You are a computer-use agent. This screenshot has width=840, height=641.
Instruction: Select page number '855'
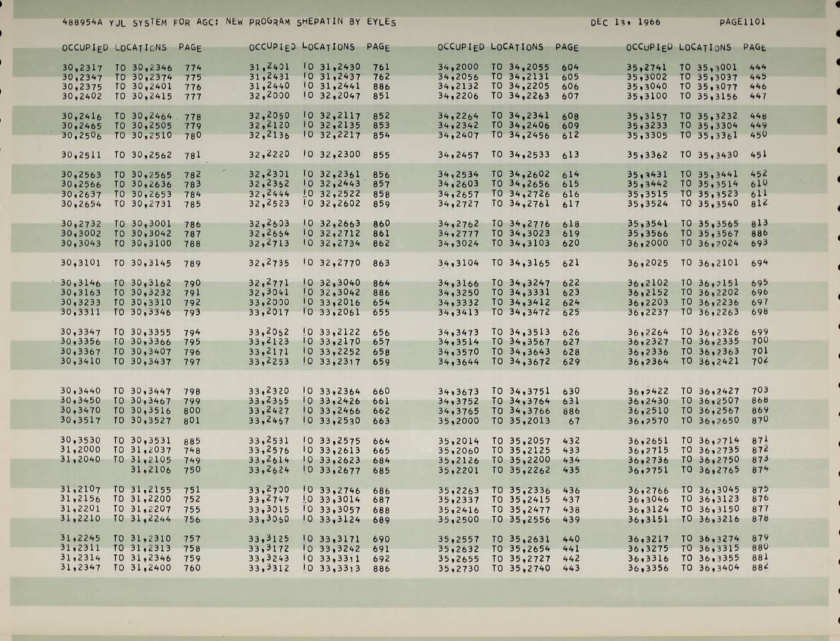click(381, 155)
